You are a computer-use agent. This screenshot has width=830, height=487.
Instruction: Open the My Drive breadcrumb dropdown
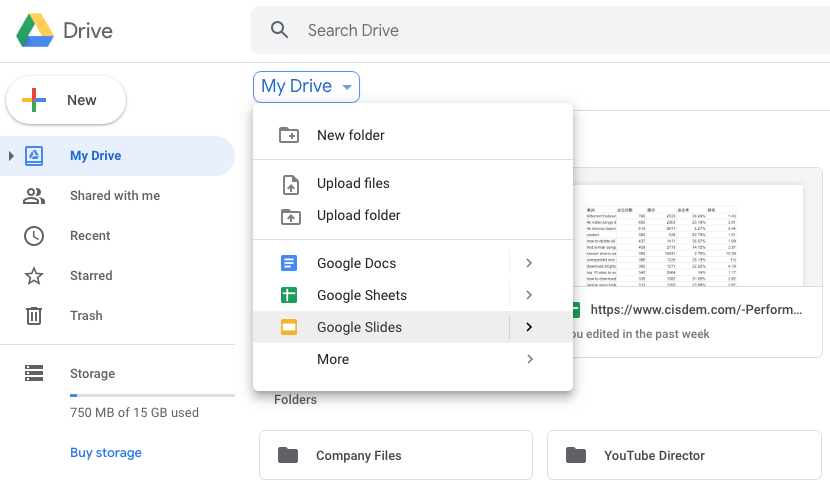(x=306, y=86)
